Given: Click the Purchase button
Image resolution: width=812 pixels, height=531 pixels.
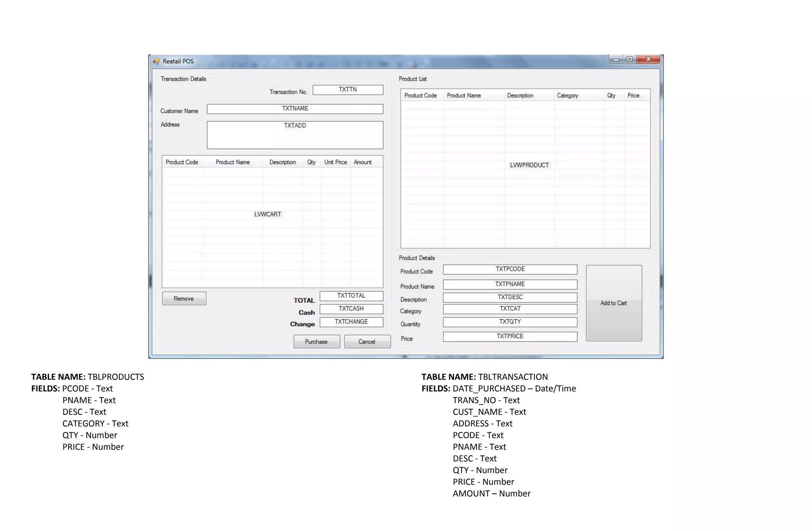Looking at the screenshot, I should tap(316, 341).
